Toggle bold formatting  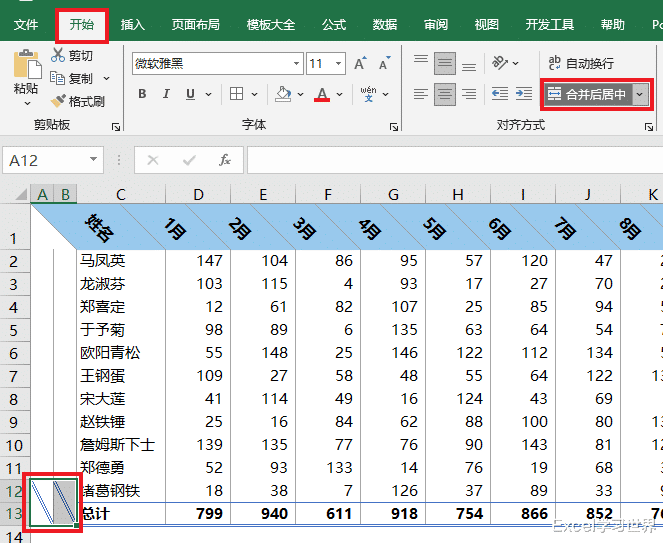tap(142, 94)
